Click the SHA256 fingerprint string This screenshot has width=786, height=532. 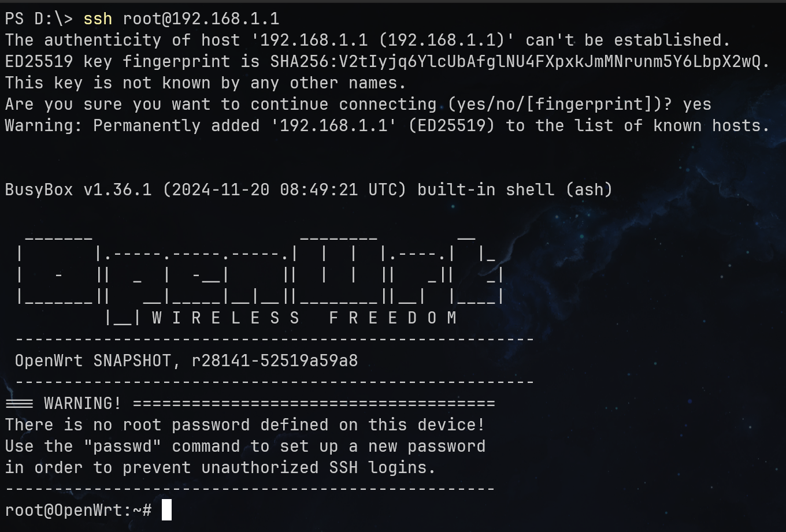point(520,62)
